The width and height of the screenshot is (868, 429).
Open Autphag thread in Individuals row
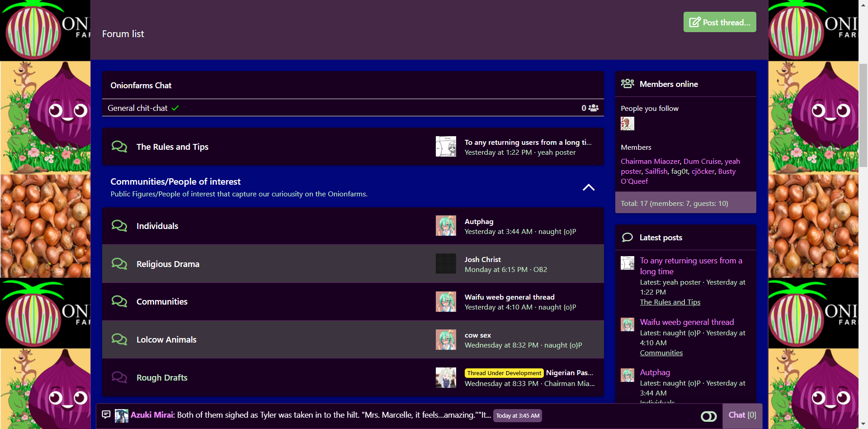[x=479, y=222]
